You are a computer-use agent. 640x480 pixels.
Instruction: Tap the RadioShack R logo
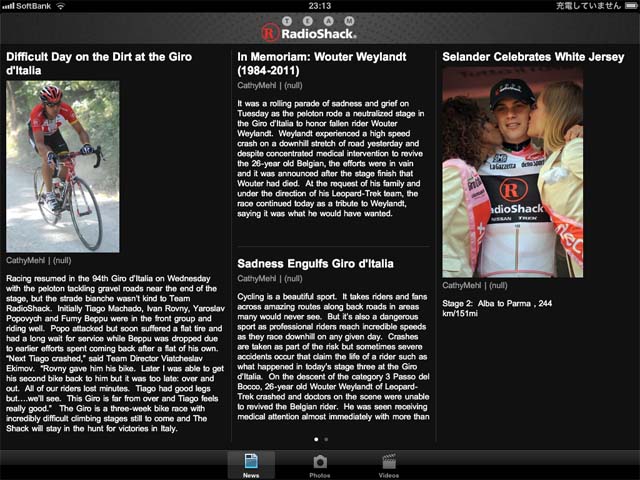[x=270, y=33]
